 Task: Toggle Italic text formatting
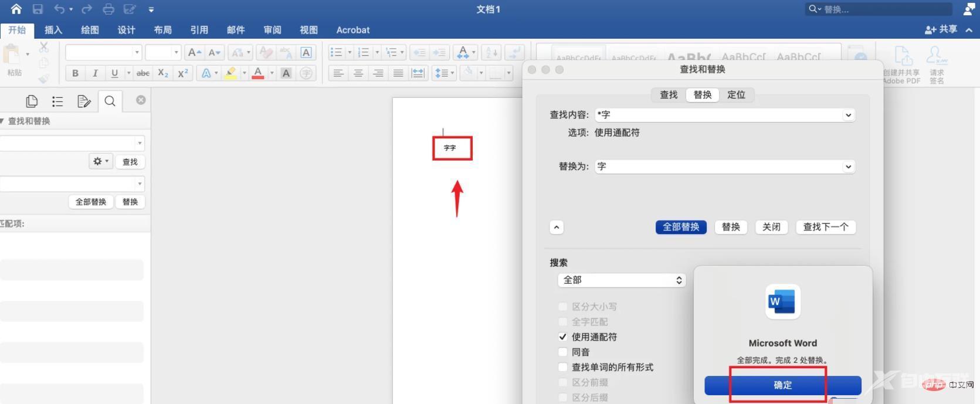[x=94, y=73]
